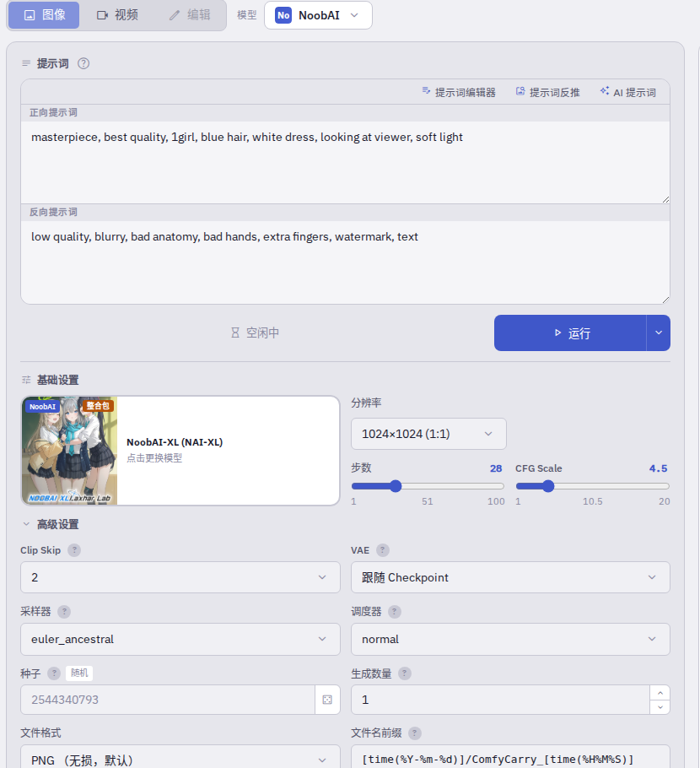The height and width of the screenshot is (768, 700).
Task: Click the 文件名前缀 help icon
Action: [x=415, y=733]
